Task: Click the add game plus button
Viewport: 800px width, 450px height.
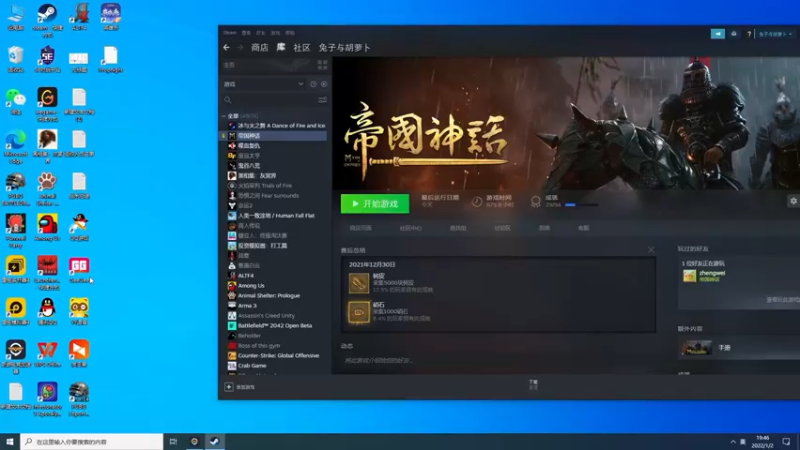Action: (x=229, y=387)
